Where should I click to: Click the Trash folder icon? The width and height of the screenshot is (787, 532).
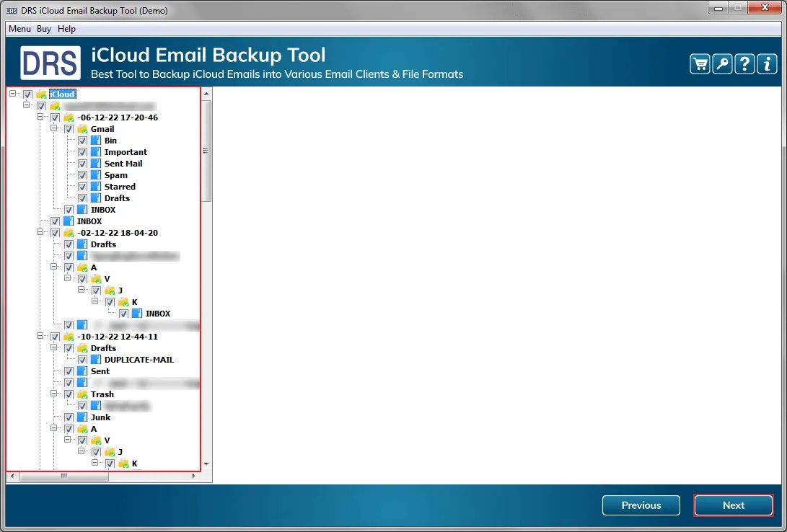coord(82,394)
